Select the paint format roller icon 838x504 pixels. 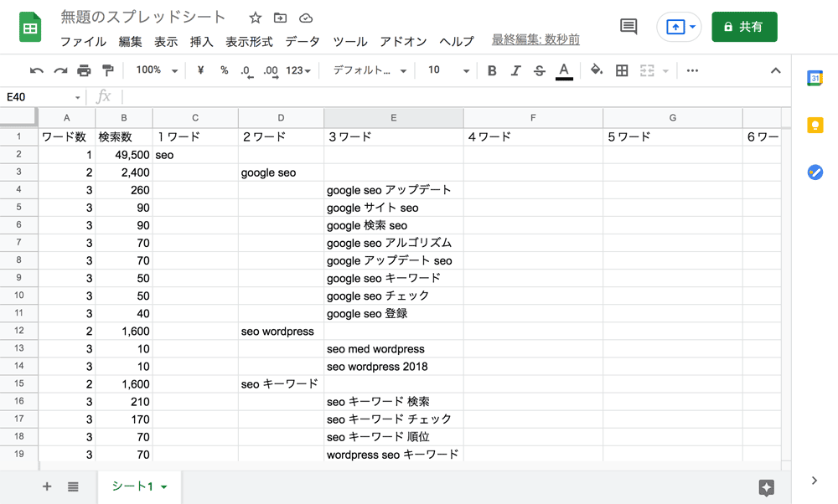point(107,70)
